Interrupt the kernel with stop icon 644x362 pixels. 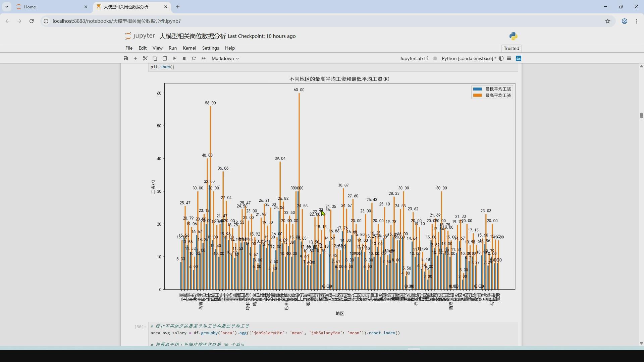point(184,58)
